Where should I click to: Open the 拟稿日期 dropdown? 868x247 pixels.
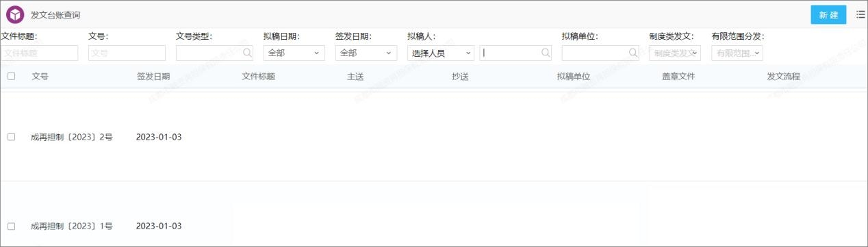(294, 53)
